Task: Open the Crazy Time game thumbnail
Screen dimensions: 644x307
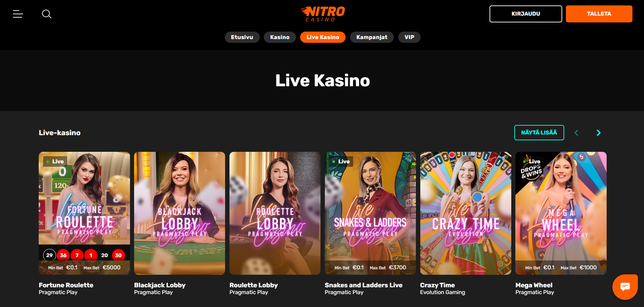Action: click(x=466, y=213)
